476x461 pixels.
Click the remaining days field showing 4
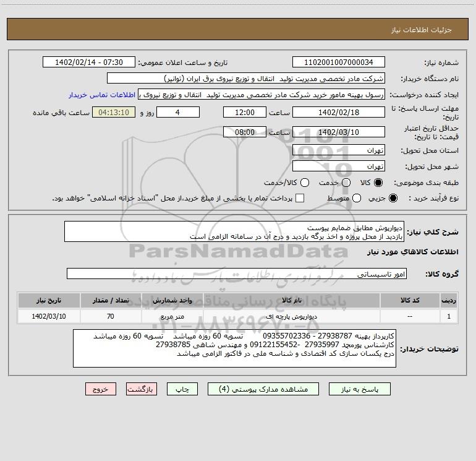tap(178, 112)
